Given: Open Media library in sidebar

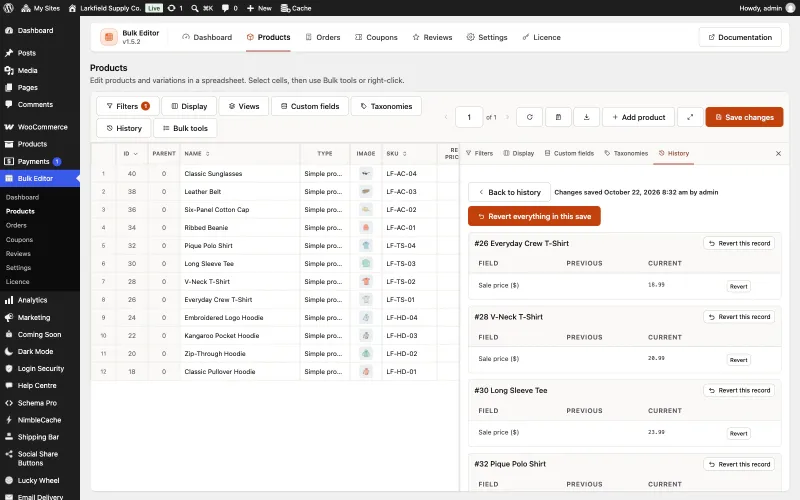Looking at the screenshot, I should click(28, 70).
